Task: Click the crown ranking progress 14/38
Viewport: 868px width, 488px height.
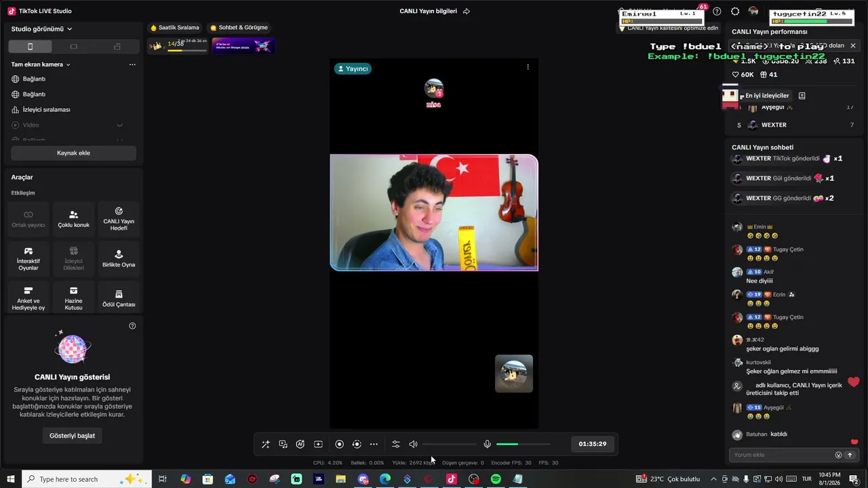Action: click(178, 45)
